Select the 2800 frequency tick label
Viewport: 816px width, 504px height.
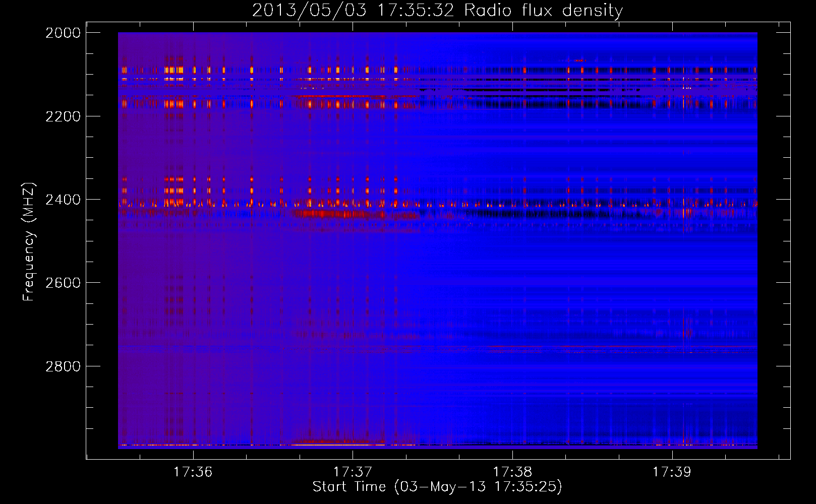pos(63,366)
